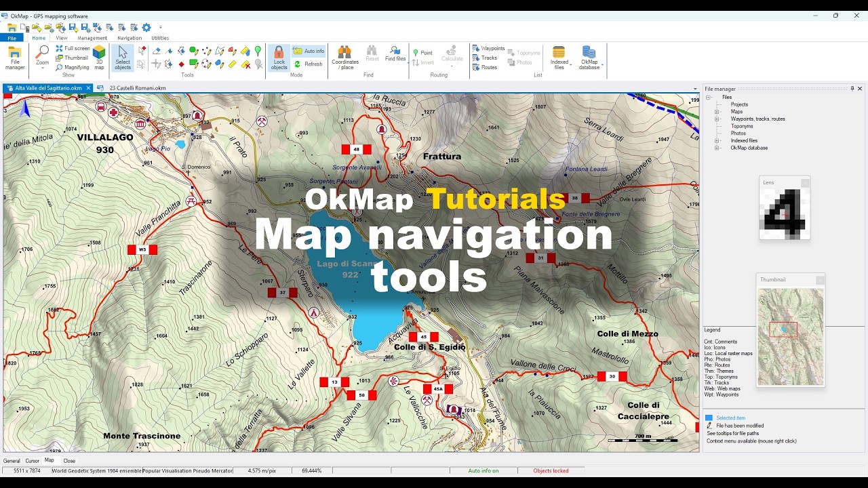This screenshot has height=488, width=868.
Task: Select the eraser tool in Tools group
Action: [157, 51]
